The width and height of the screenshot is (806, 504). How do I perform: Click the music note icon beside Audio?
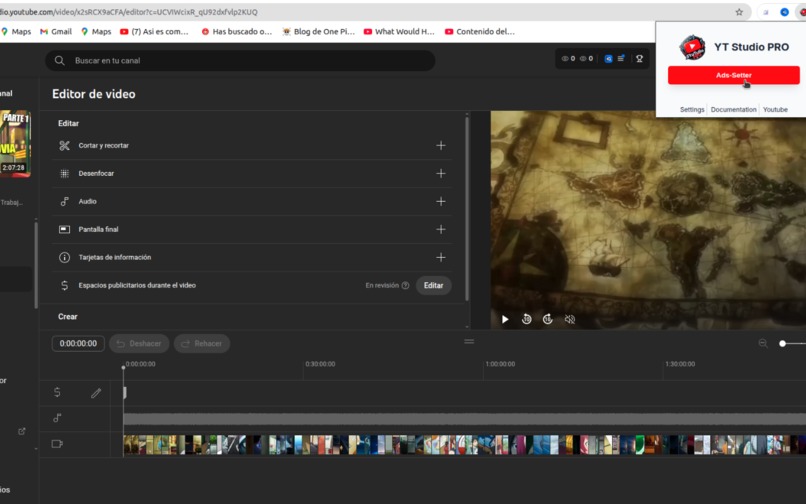click(x=64, y=202)
